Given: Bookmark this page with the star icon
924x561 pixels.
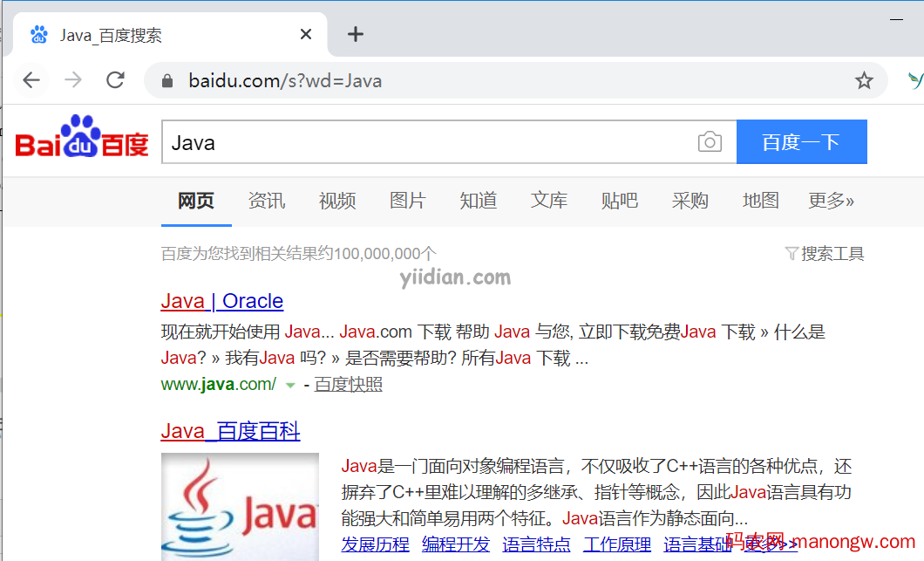Looking at the screenshot, I should 864,81.
